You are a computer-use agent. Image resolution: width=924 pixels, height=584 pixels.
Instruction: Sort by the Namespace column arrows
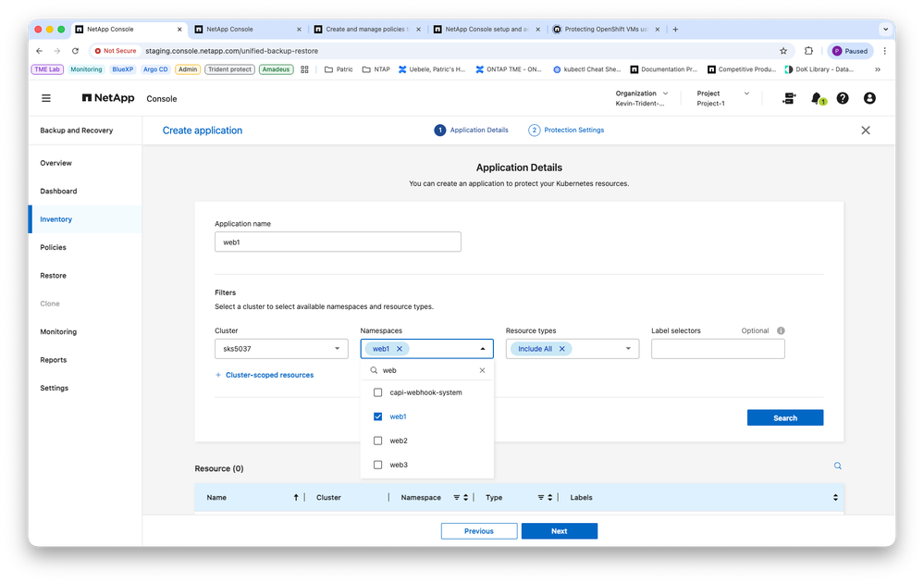[x=465, y=497]
